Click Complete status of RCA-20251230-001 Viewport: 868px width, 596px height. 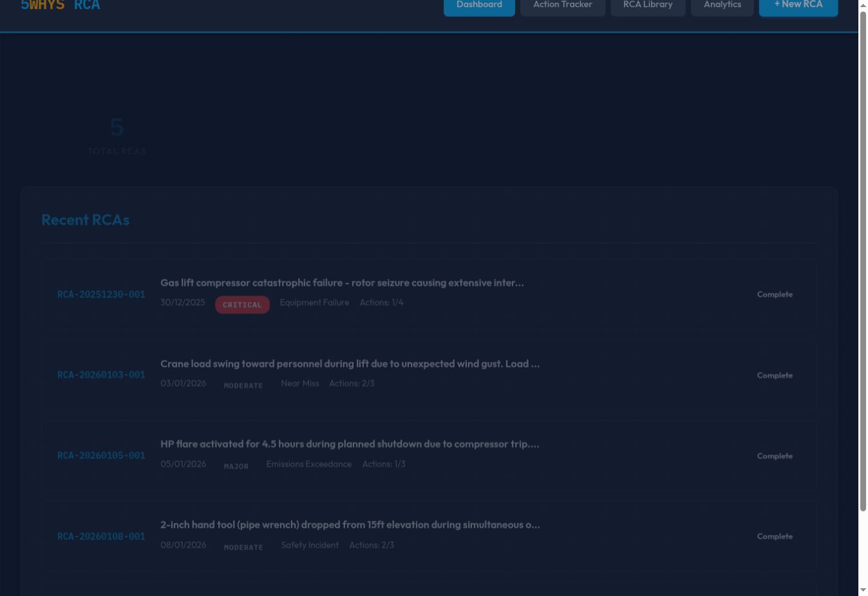click(x=775, y=294)
